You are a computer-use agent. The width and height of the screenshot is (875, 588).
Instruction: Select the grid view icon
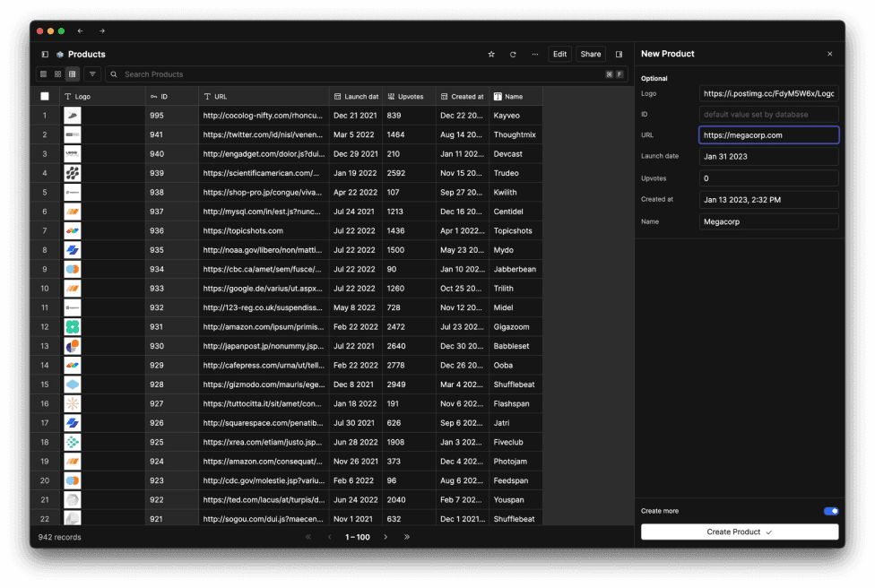(72, 73)
